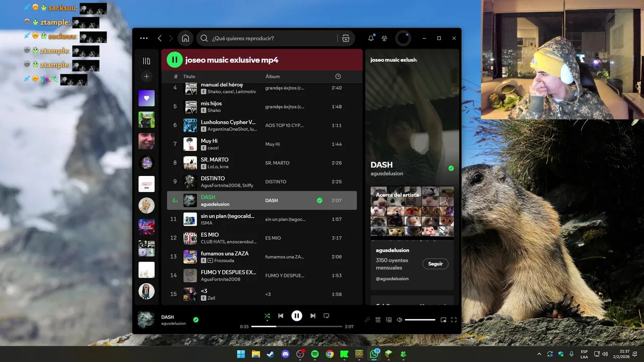Open the profile avatar menu
The width and height of the screenshot is (644, 362).
pos(403,38)
